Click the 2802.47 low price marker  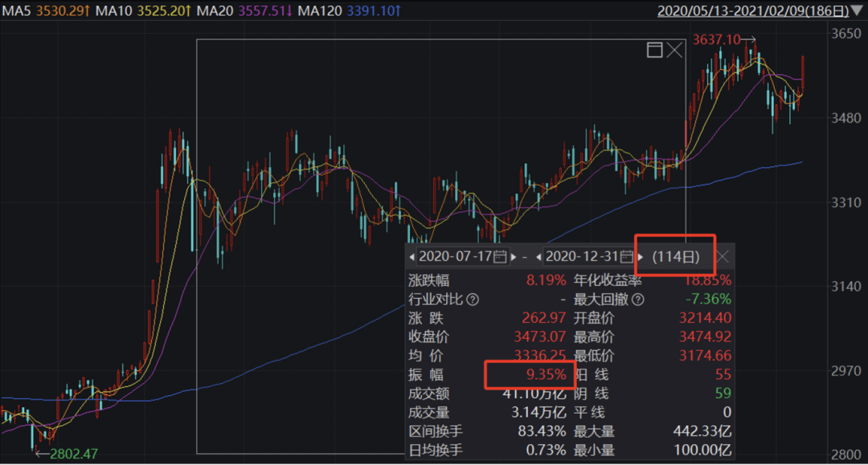[74, 454]
